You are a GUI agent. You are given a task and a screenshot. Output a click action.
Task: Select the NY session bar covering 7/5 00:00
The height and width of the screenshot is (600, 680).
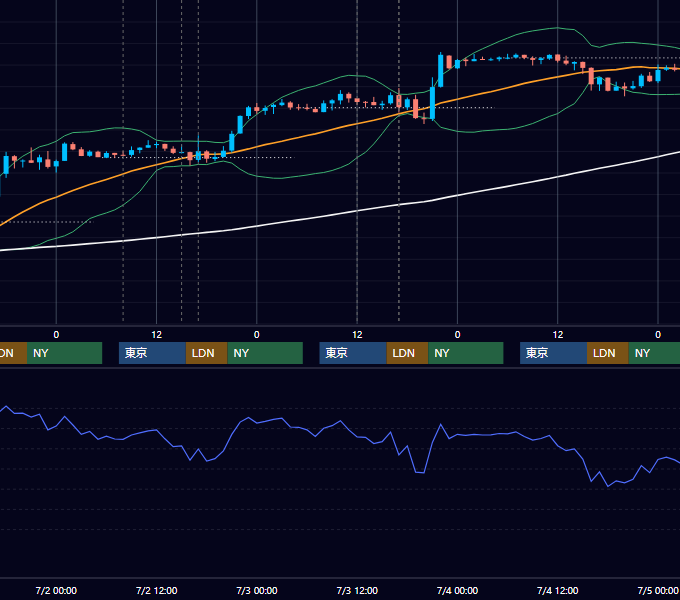click(x=654, y=353)
